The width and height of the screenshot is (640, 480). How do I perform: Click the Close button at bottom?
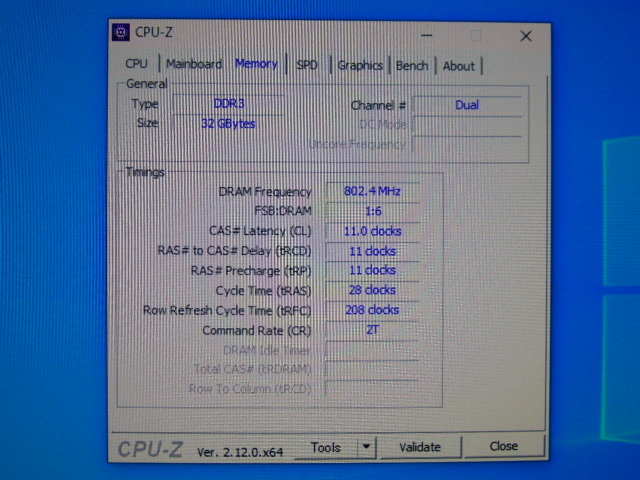(x=504, y=446)
